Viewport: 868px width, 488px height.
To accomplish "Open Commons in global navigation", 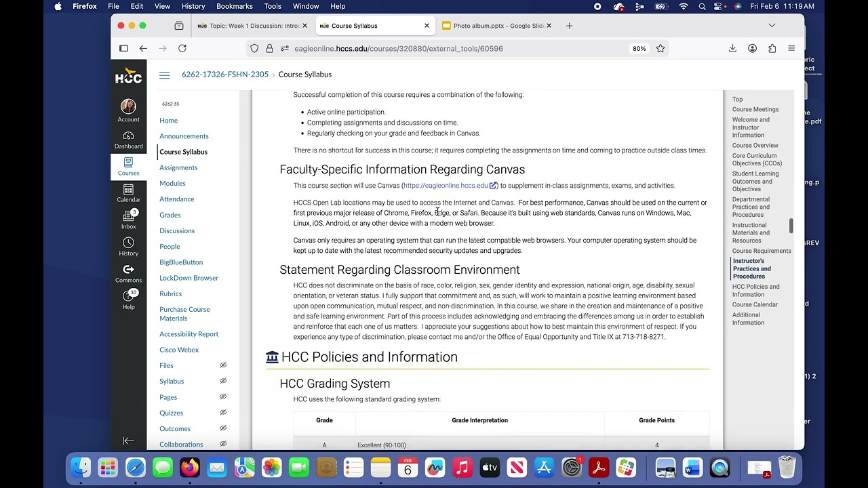I will [128, 273].
